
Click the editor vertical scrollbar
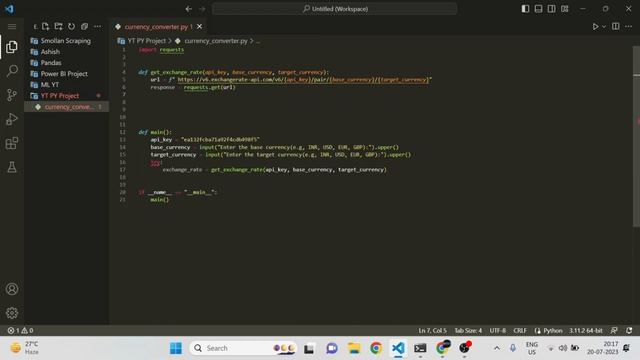(636, 136)
